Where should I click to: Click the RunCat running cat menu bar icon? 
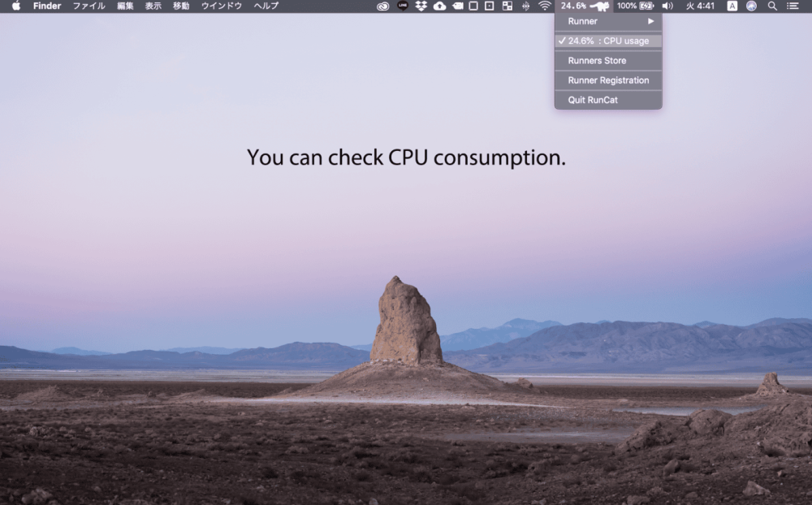click(599, 6)
